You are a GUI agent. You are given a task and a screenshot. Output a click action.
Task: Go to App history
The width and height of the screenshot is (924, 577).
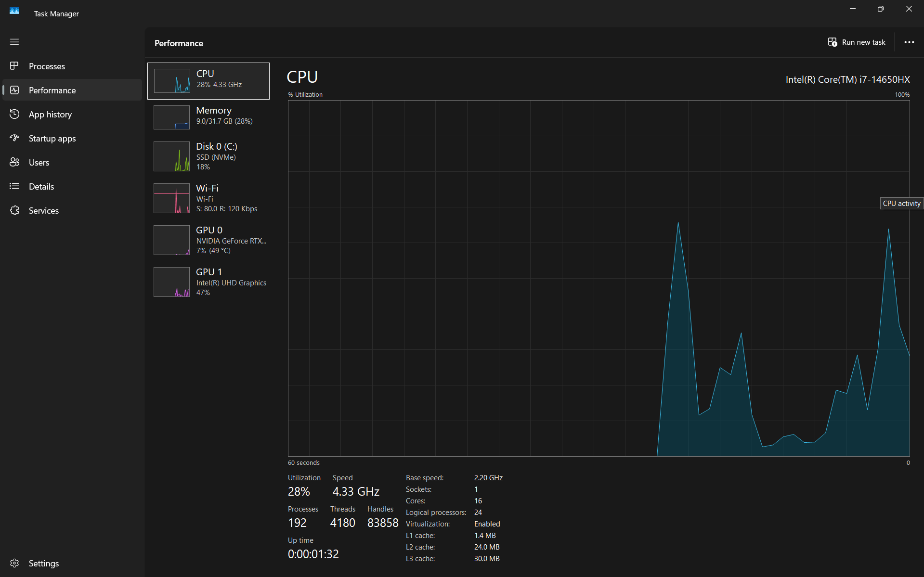tap(72, 114)
